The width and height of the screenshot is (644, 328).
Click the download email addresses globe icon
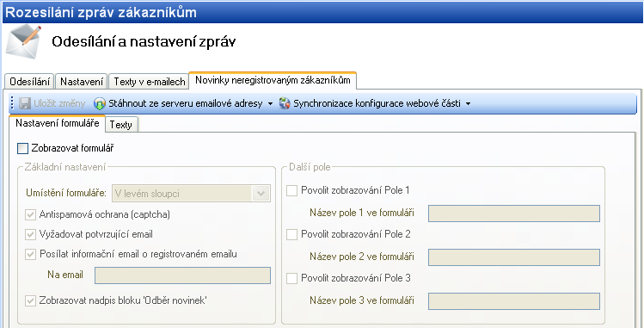[100, 103]
